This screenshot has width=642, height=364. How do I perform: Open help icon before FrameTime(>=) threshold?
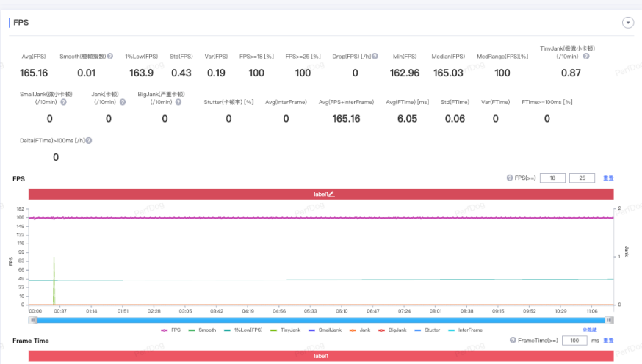[x=513, y=341]
